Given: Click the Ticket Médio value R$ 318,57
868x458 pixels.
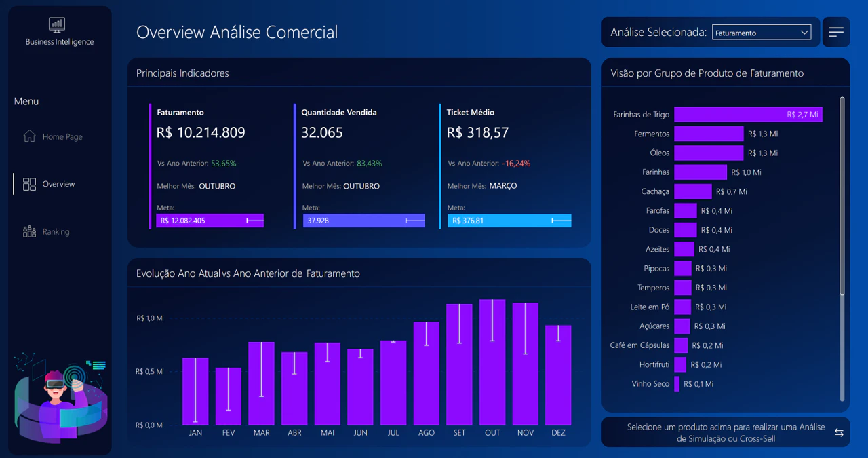Looking at the screenshot, I should coord(477,133).
